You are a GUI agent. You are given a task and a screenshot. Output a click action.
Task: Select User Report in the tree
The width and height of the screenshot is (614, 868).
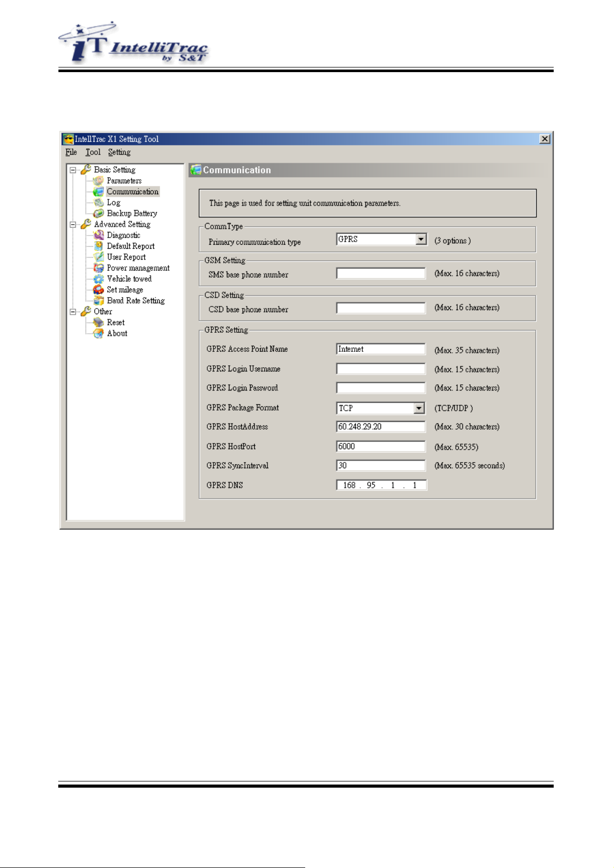point(126,257)
